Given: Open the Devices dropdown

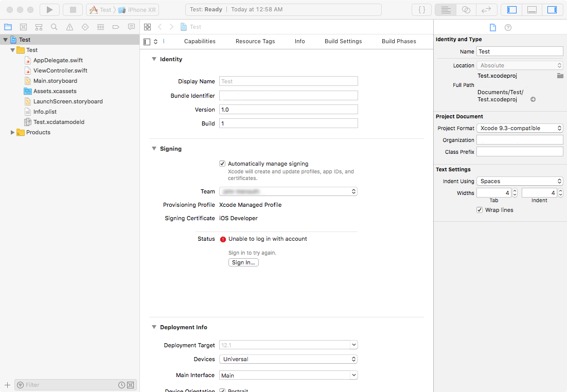Looking at the screenshot, I should point(288,359).
